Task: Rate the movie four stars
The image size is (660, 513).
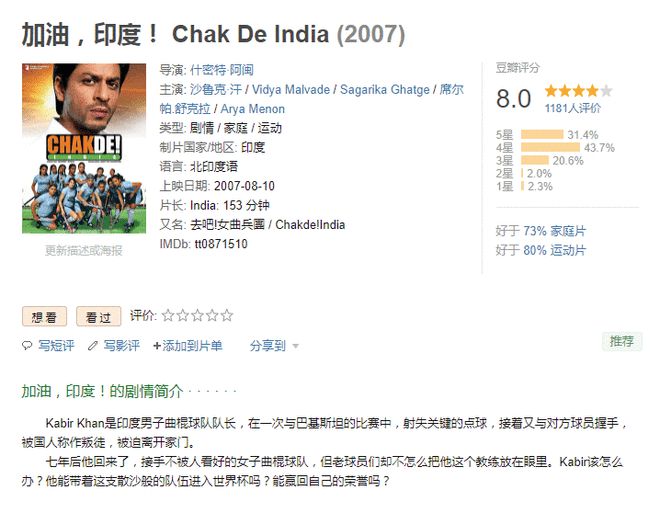Action: (212, 315)
